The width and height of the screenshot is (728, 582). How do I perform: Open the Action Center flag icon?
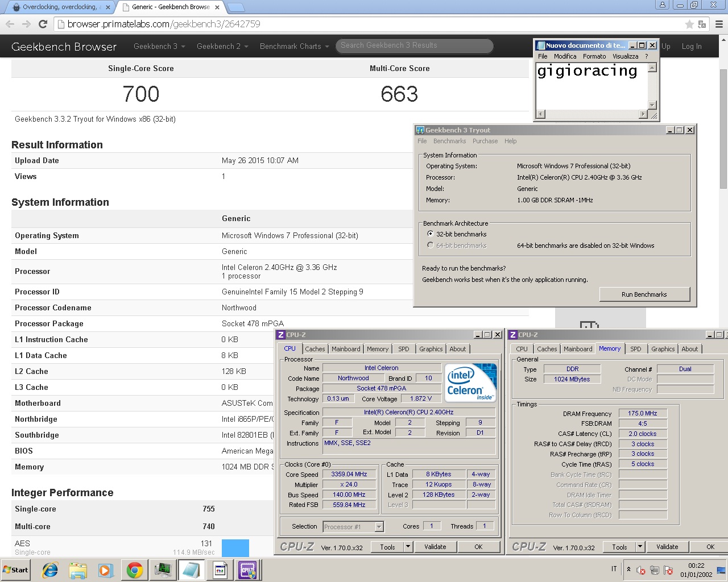point(668,570)
